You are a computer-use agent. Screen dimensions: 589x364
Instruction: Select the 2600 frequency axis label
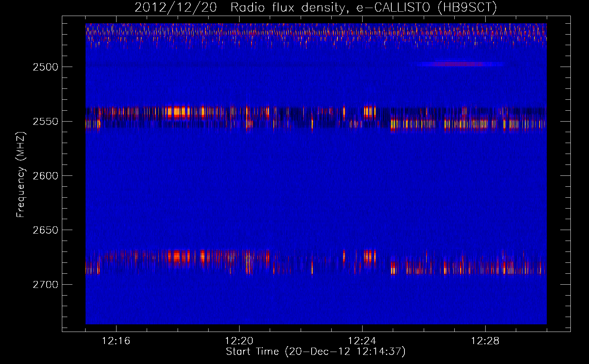pos(46,176)
